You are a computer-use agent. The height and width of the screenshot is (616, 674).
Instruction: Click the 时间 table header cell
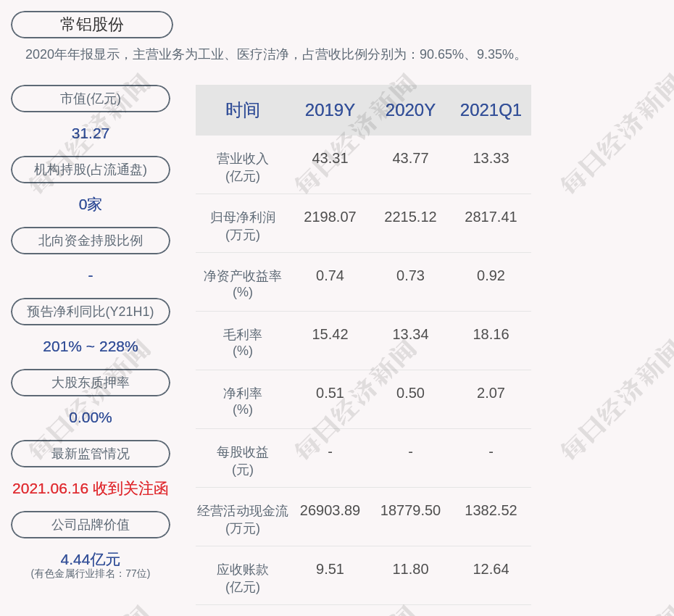pos(243,110)
